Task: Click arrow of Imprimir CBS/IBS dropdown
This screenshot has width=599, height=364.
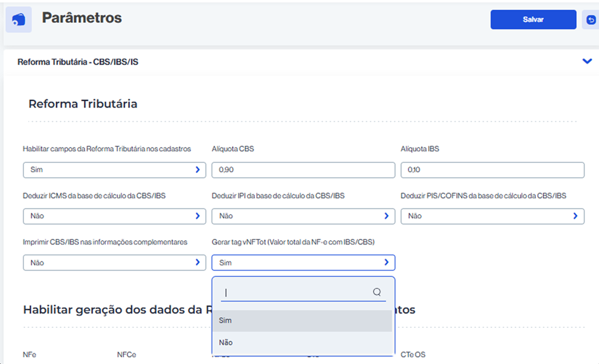Action: point(197,263)
